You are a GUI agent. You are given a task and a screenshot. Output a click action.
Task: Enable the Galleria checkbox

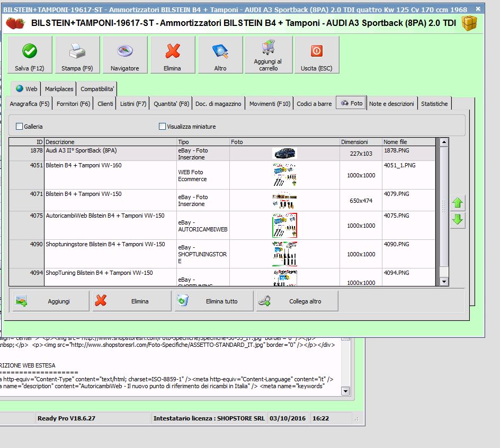19,127
